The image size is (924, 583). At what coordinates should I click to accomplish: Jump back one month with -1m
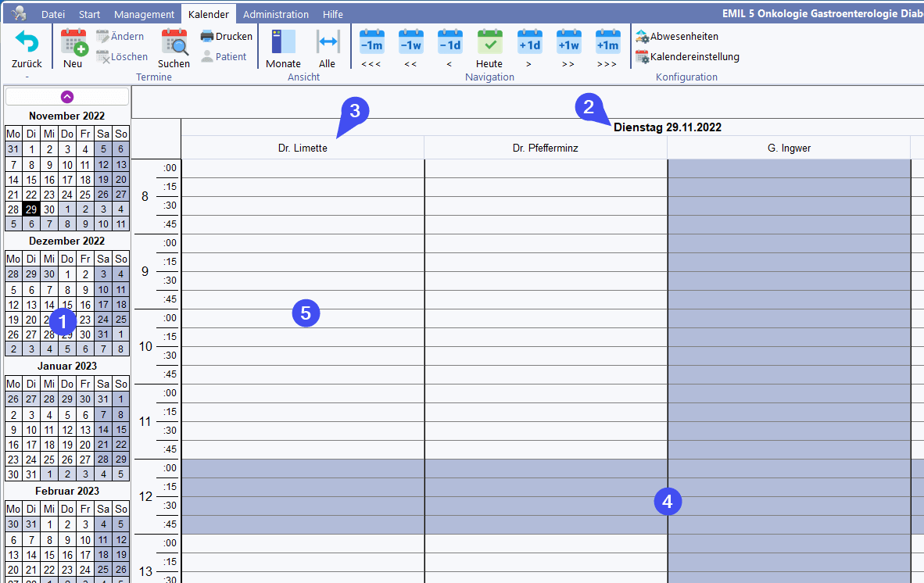371,42
